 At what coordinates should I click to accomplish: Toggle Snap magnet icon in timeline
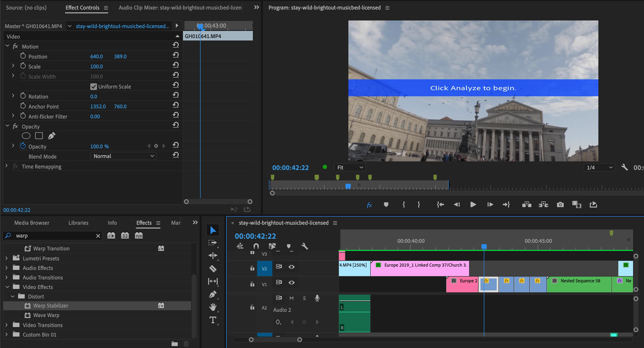click(256, 246)
